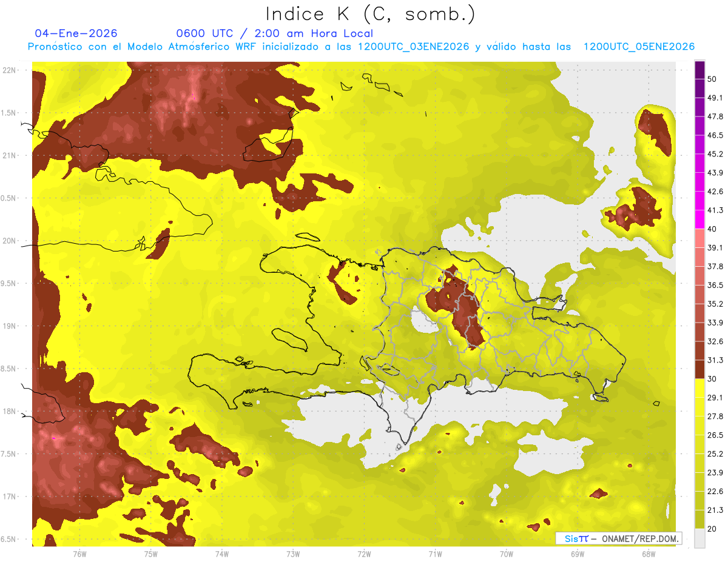The width and height of the screenshot is (728, 562).
Task: Select the date label "04-Ene-2026"
Action: point(76,33)
